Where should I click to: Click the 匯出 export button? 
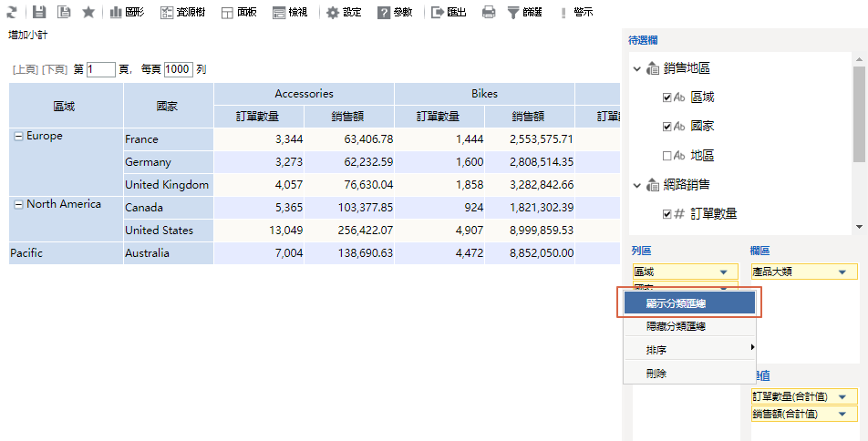click(x=449, y=13)
